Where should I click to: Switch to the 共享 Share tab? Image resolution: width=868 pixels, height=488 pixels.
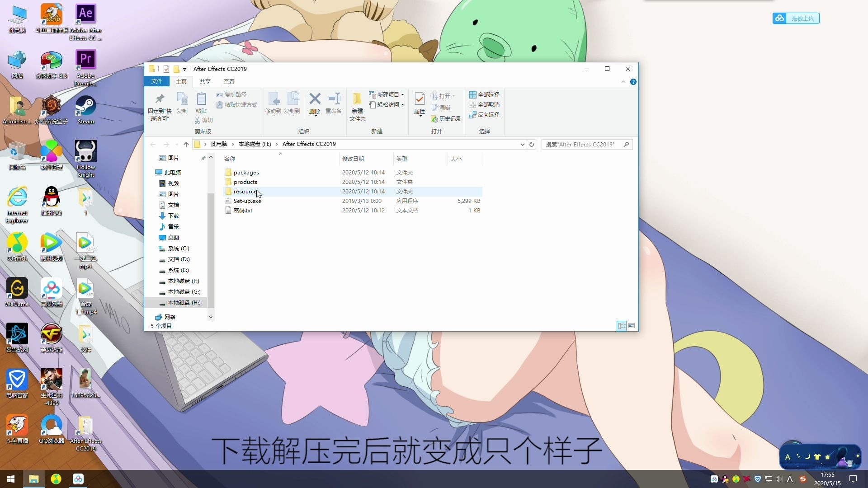coord(205,82)
